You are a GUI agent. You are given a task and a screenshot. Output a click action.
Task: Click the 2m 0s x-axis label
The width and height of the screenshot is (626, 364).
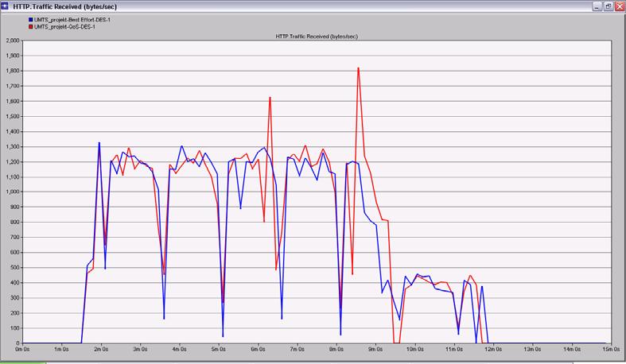tap(100, 349)
